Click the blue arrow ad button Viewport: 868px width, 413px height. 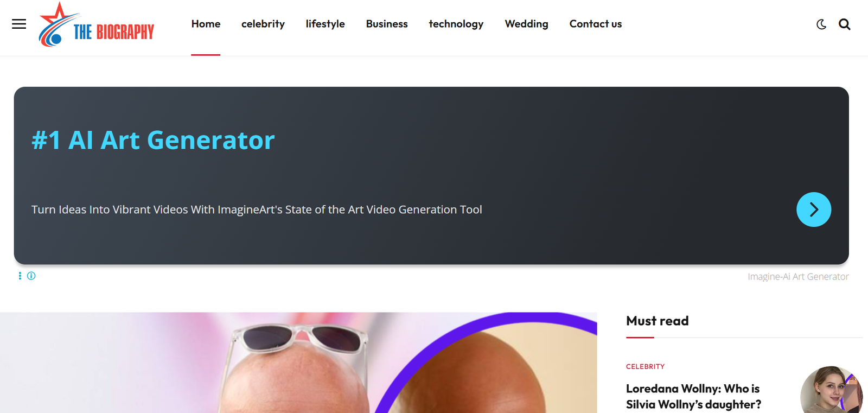814,209
